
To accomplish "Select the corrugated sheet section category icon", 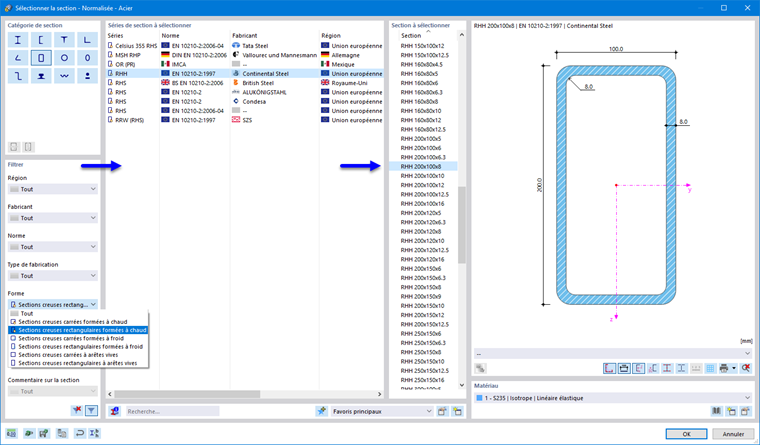I will click(64, 76).
